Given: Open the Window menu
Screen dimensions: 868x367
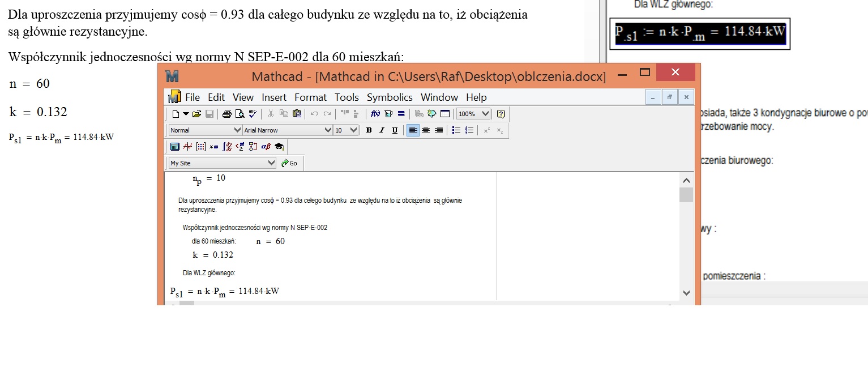Looking at the screenshot, I should [x=439, y=97].
